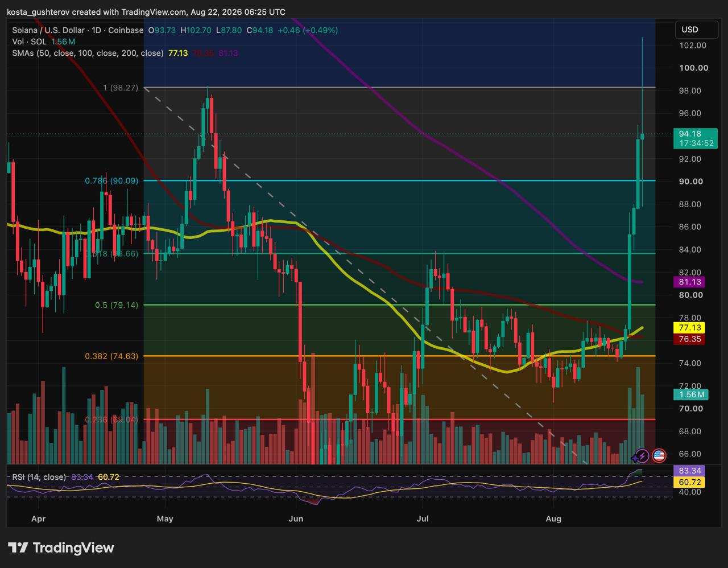Click the 0.382 (74.63) Fibonacci level label
Viewport: 728px width, 568px height.
(x=111, y=356)
